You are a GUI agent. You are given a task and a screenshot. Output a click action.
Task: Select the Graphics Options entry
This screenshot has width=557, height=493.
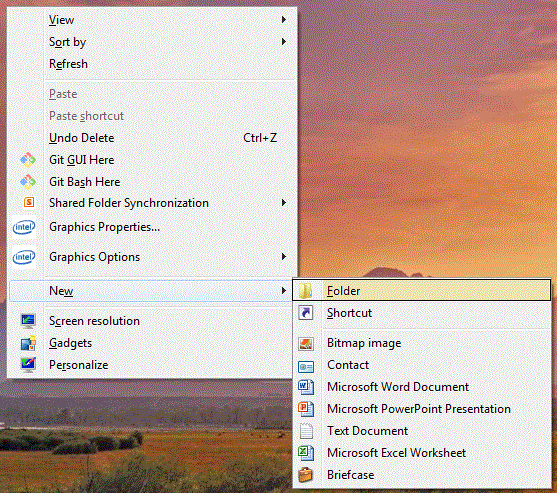(152, 257)
